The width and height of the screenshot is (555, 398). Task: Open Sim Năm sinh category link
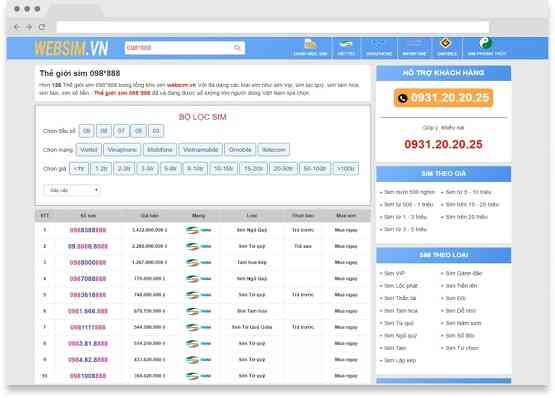[x=463, y=323]
